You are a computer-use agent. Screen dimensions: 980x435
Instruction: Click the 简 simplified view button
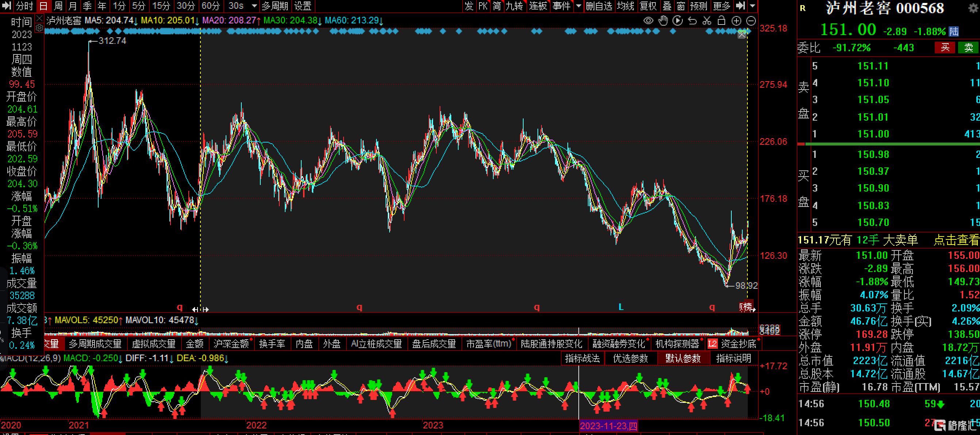pos(497,6)
